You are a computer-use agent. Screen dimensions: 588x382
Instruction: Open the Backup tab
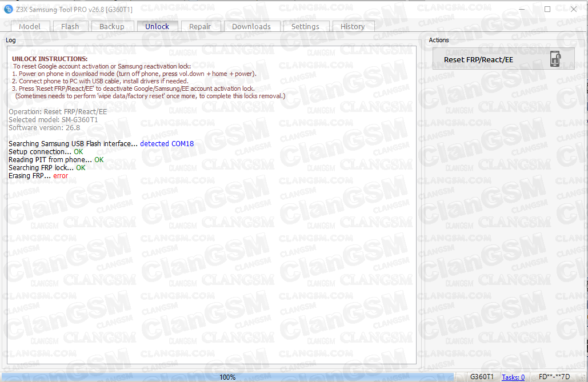(112, 26)
